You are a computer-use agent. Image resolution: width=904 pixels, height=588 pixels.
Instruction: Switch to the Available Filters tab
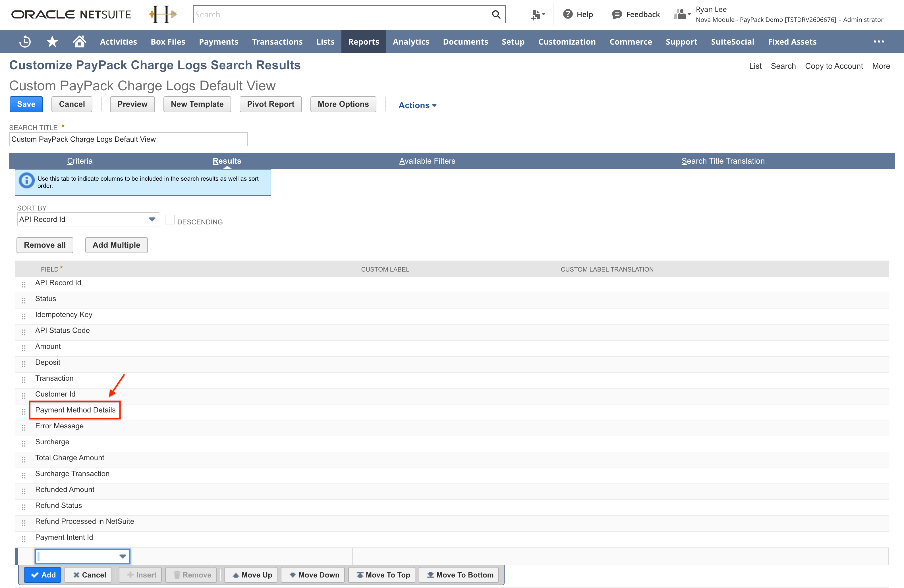[x=427, y=161]
